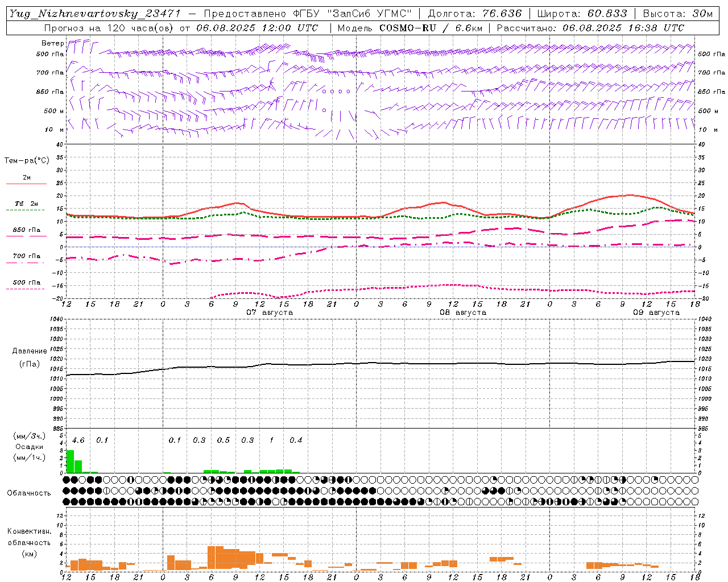Screen dimensions: 728x582
Task: Click the Ветер panel label
Action: click(x=52, y=43)
